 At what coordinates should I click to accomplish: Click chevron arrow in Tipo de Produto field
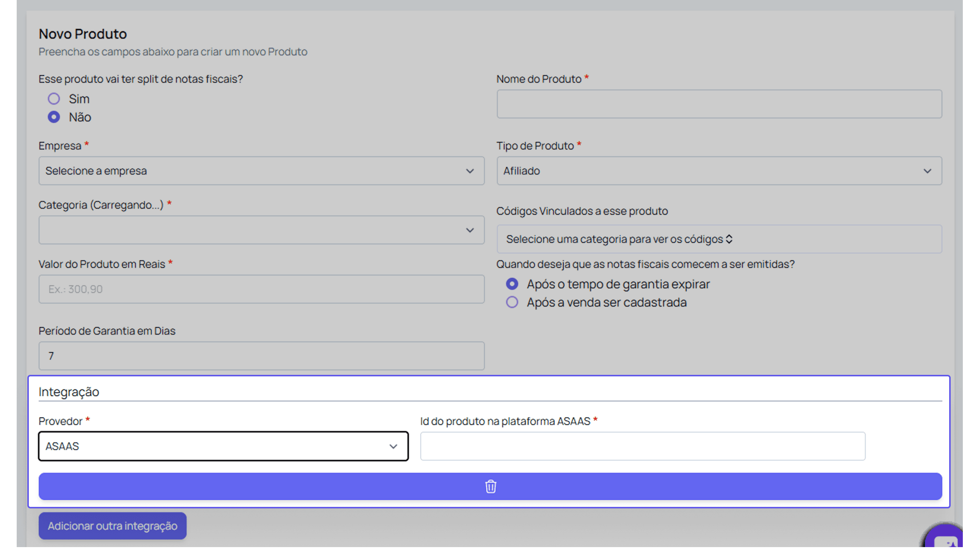tap(927, 171)
